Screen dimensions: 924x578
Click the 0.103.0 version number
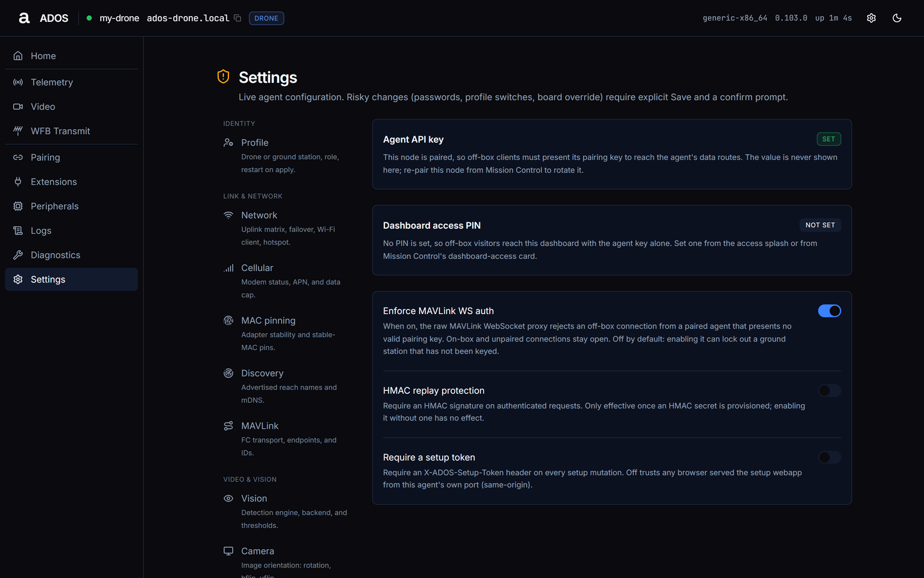(791, 18)
